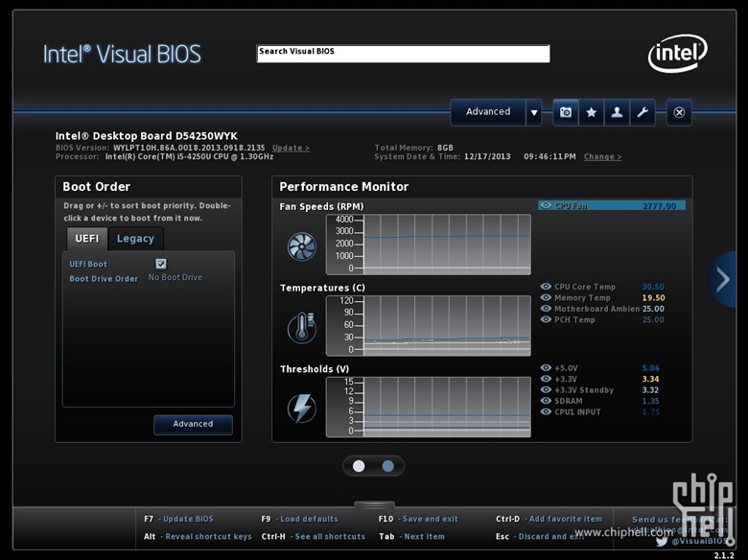Select the first page indicator dot
This screenshot has width=748, height=560.
point(359,466)
